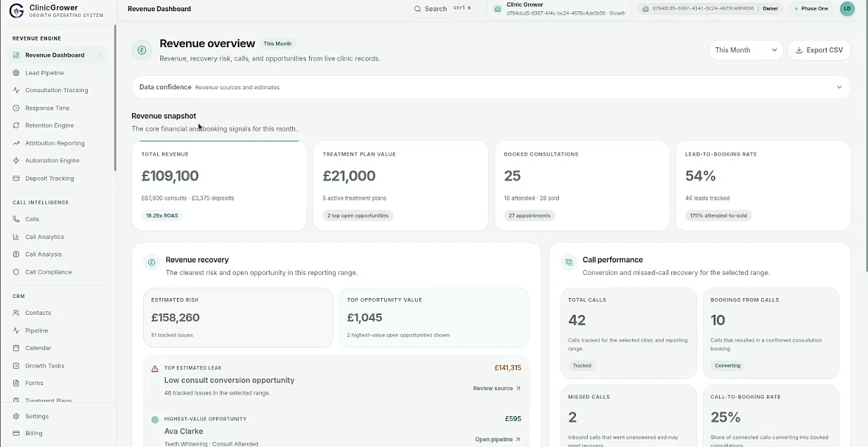Open the This Month range dropdown
The height and width of the screenshot is (447, 868).
point(746,50)
